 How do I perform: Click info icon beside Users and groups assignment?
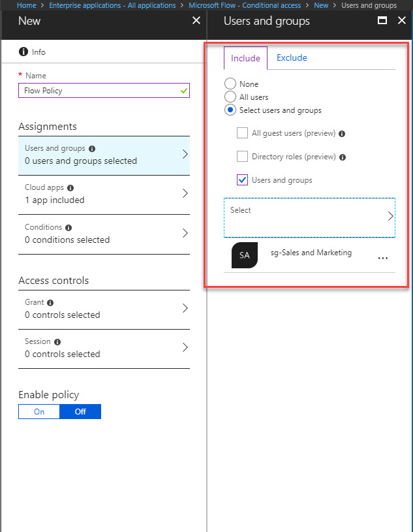pos(92,149)
